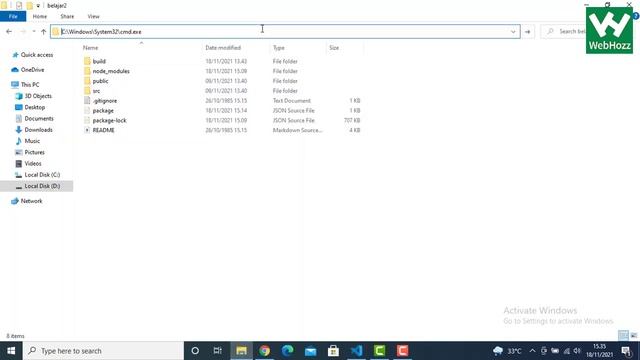Screen dimensions: 640x360
Task: Open Visual Studio Code from taskbar
Action: pyautogui.click(x=356, y=351)
